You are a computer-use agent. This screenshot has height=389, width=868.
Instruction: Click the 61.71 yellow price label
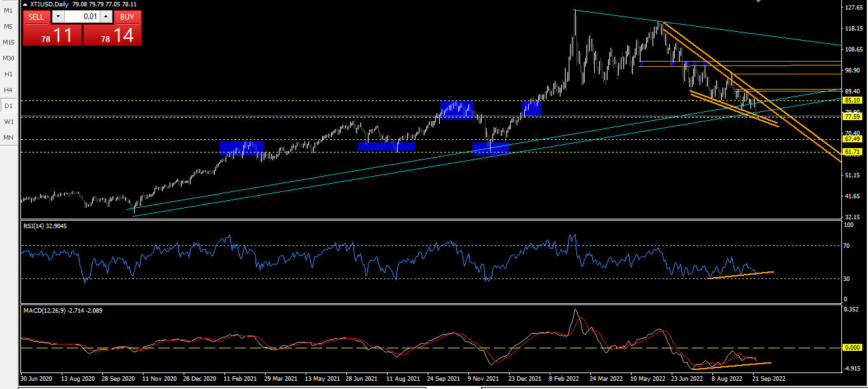click(852, 152)
